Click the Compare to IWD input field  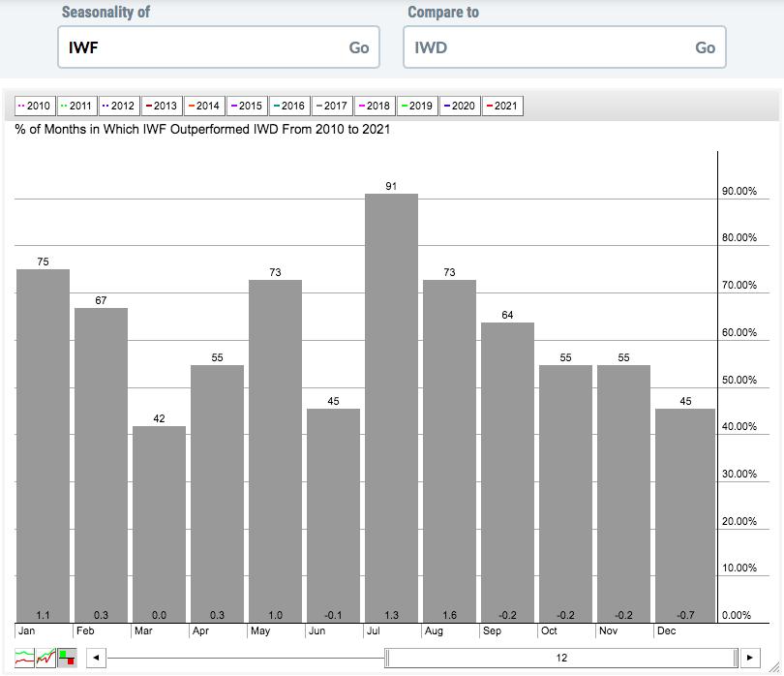point(549,47)
